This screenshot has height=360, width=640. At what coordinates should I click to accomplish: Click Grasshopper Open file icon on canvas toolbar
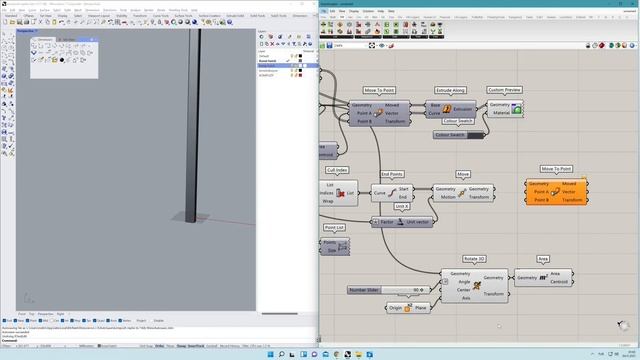(x=322, y=45)
